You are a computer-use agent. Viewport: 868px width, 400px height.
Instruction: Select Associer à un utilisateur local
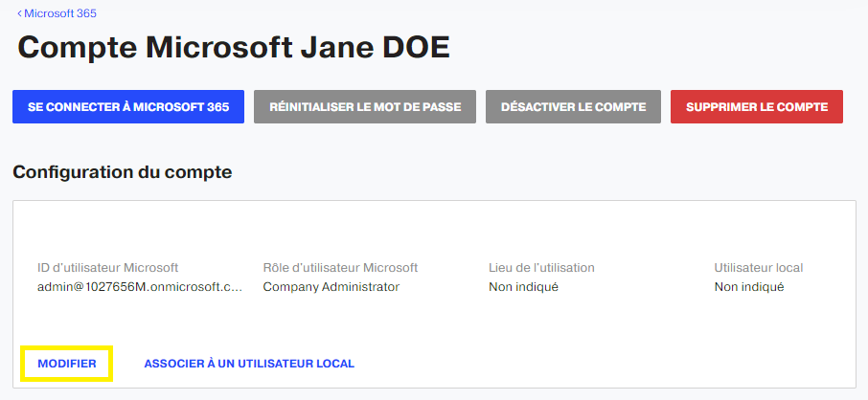249,364
